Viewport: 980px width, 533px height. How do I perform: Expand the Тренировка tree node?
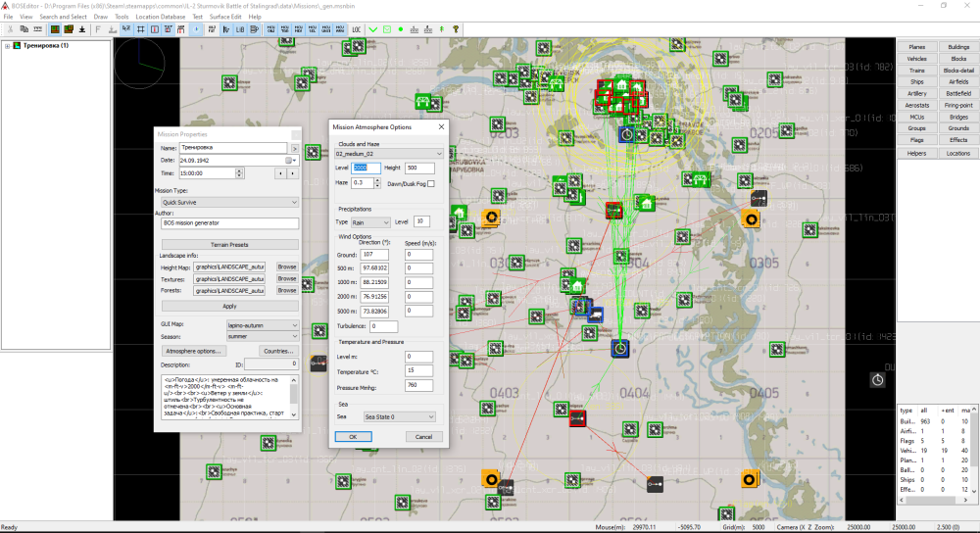(x=8, y=46)
